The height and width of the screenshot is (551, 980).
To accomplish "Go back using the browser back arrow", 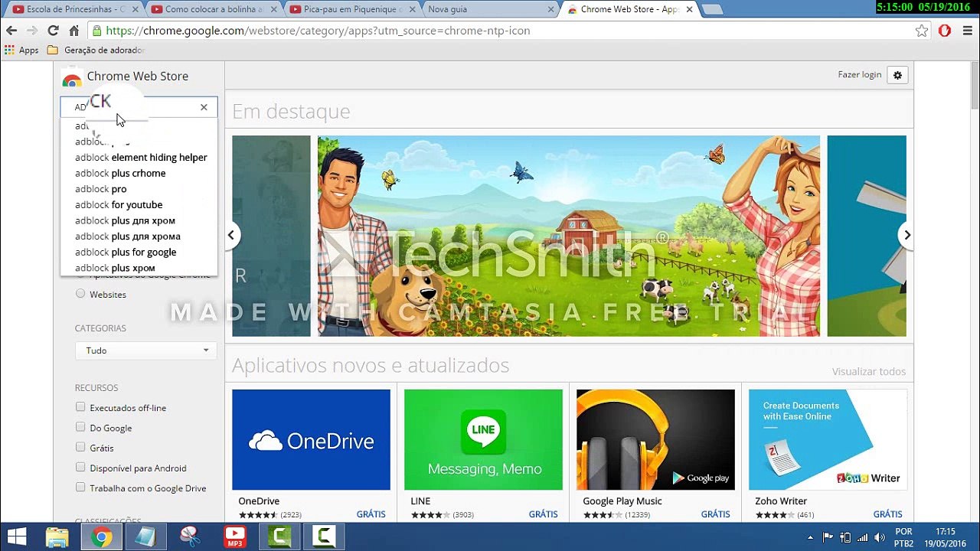I will (x=11, y=31).
